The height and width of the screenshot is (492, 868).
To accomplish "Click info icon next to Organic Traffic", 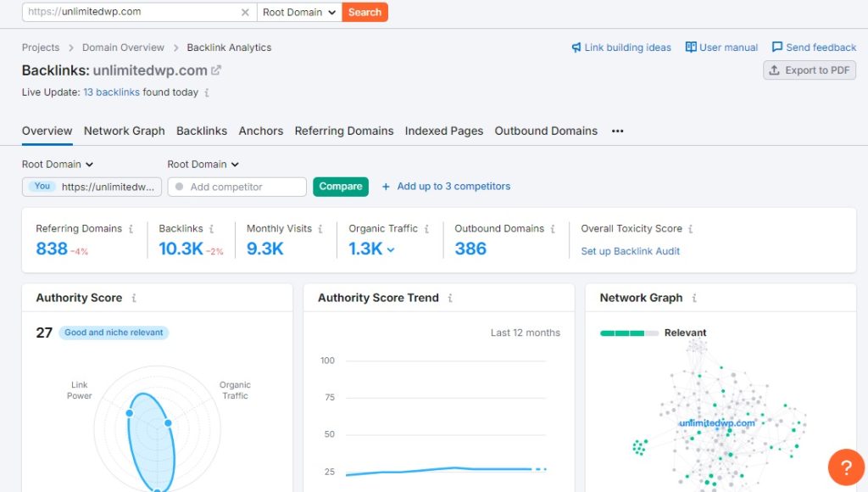I will click(426, 229).
